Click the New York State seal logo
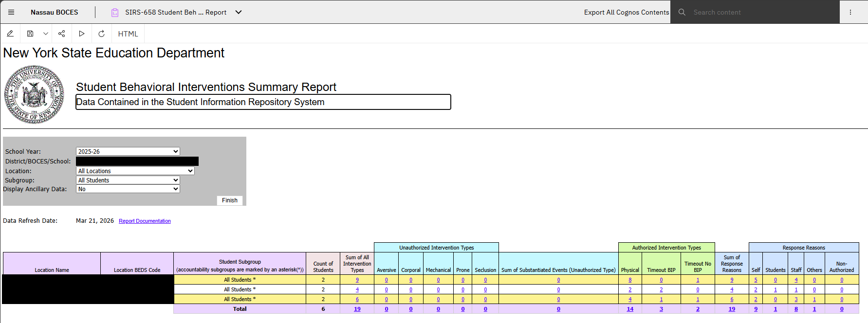The width and height of the screenshot is (868, 323). pyautogui.click(x=34, y=94)
